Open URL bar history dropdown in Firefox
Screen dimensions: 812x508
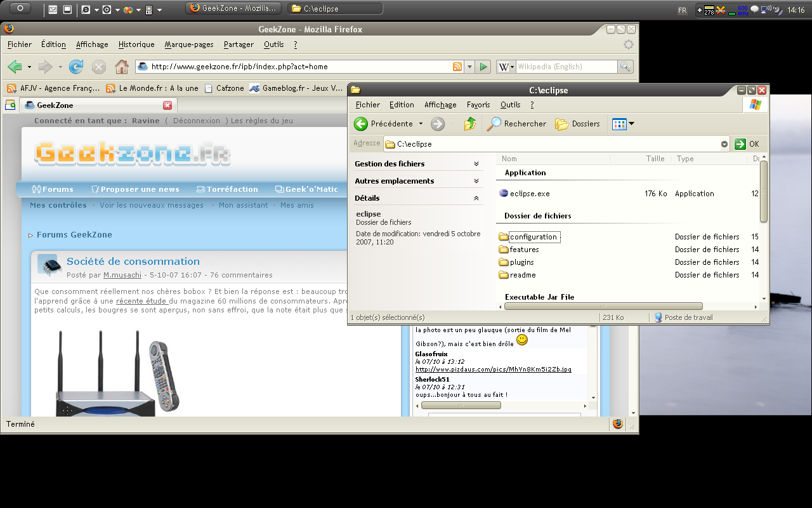pyautogui.click(x=469, y=67)
